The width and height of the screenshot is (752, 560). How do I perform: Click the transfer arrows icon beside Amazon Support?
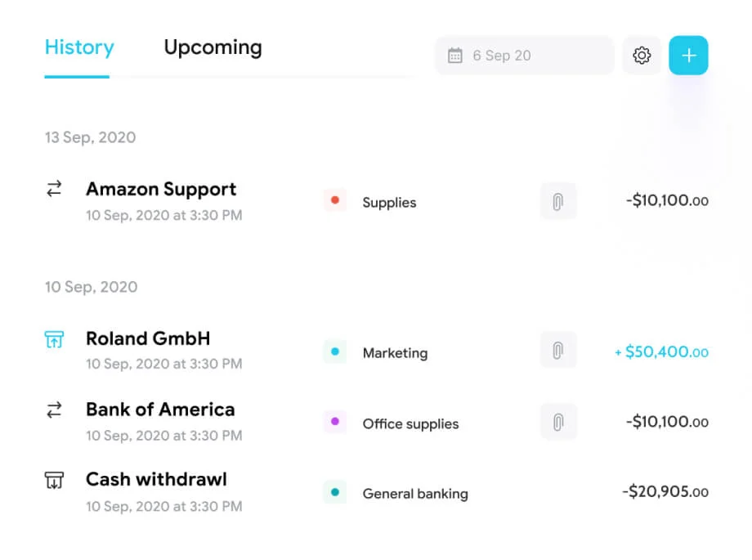point(54,189)
